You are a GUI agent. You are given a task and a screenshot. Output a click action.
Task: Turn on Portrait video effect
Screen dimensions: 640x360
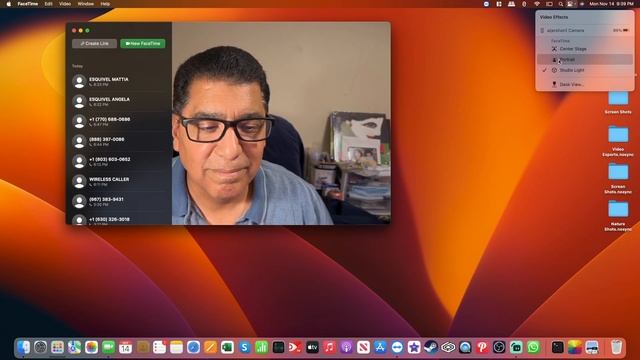(584, 60)
